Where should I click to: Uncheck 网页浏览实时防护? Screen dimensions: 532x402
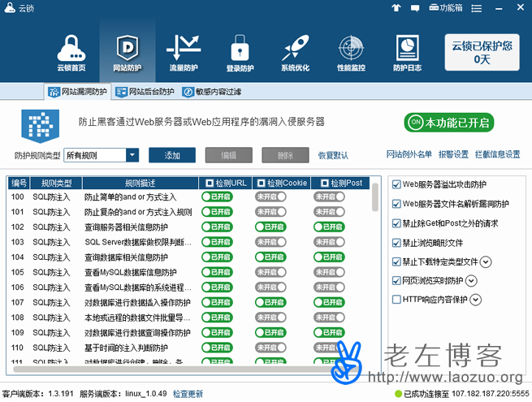(x=396, y=280)
